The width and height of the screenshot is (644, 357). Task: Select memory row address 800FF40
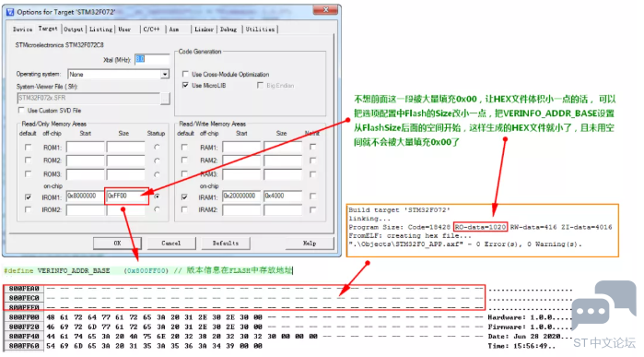pos(24,336)
